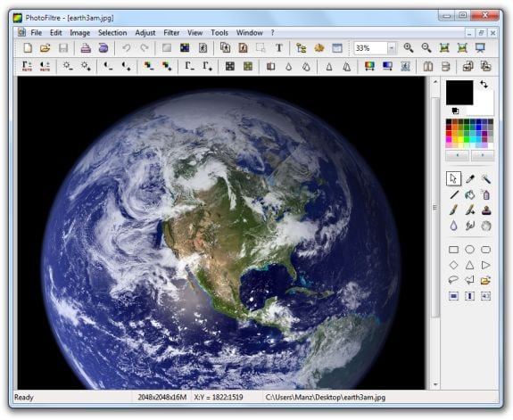
Task: Apply gamma minus correction
Action: pos(189,66)
